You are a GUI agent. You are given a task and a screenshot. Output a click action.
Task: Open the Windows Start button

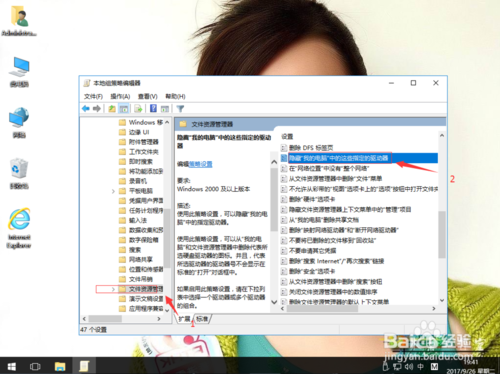pyautogui.click(x=12, y=367)
